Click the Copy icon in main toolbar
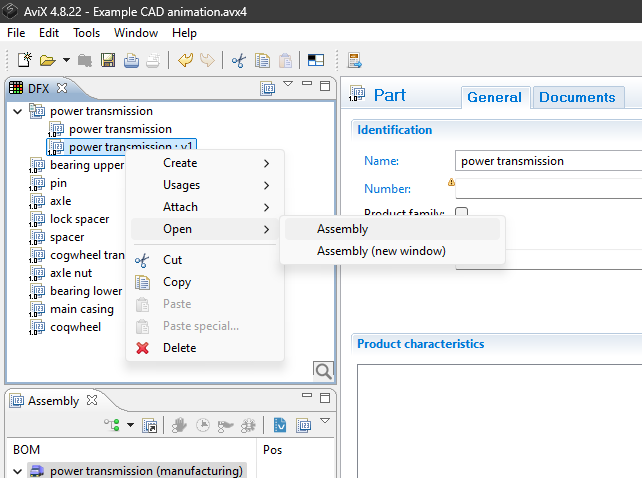Screen dimensions: 642x478 262,60
